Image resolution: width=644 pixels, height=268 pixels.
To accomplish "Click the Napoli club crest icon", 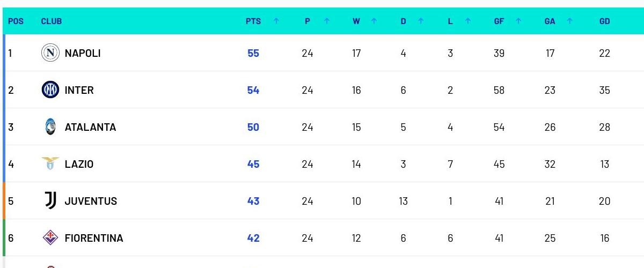I will pyautogui.click(x=50, y=53).
